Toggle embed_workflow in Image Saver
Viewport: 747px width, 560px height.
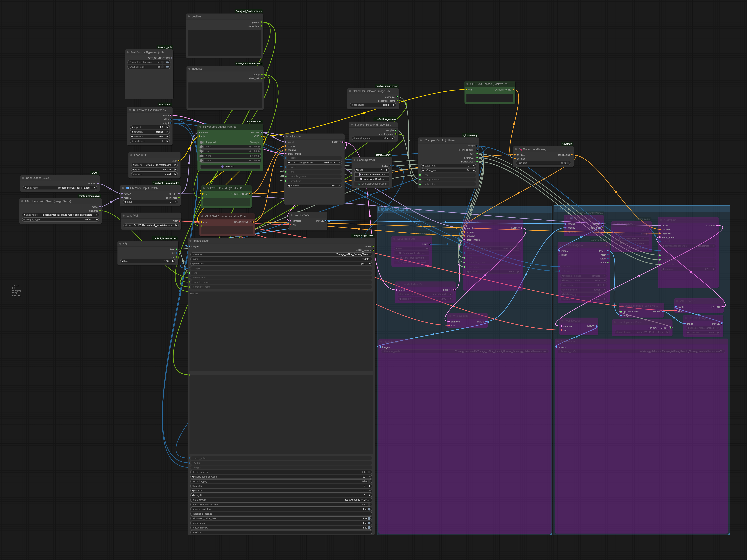click(369, 509)
